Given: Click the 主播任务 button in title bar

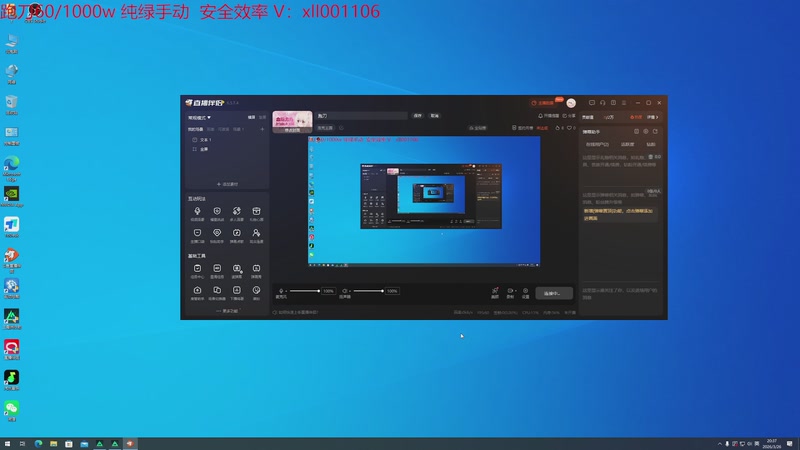Looking at the screenshot, I should (x=543, y=103).
